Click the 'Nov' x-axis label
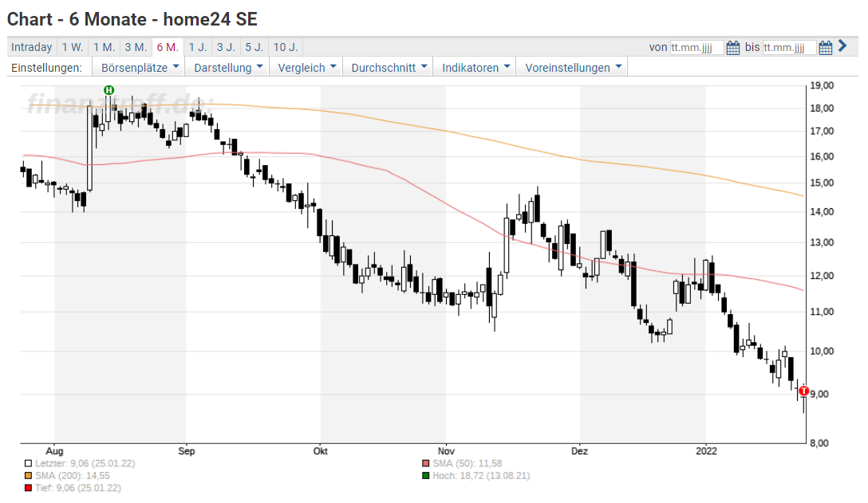The width and height of the screenshot is (868, 503). 446,451
